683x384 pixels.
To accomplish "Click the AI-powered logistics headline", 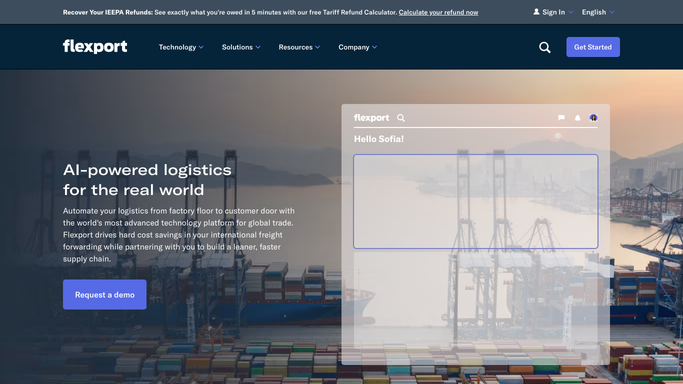I will 147,179.
